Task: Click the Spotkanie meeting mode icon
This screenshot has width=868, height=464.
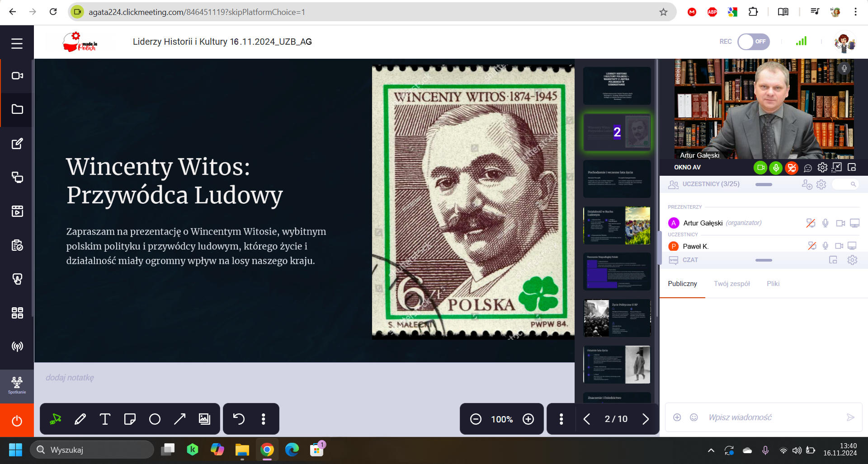Action: click(17, 385)
